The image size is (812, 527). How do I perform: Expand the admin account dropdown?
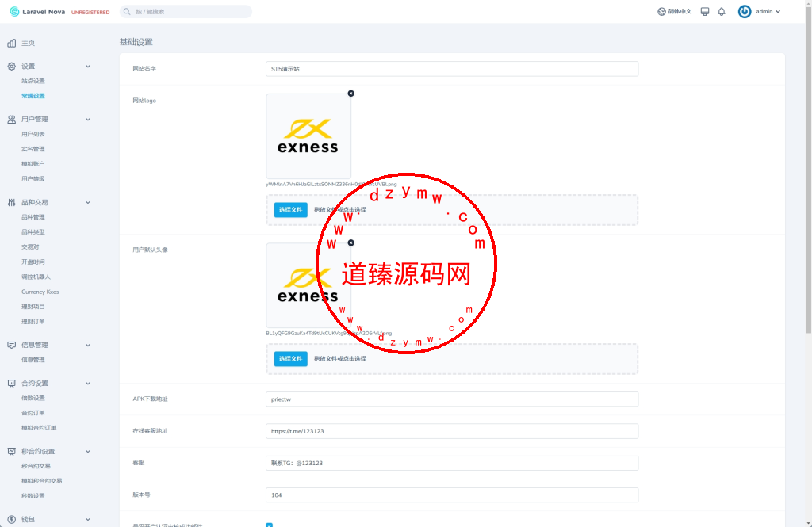click(768, 11)
